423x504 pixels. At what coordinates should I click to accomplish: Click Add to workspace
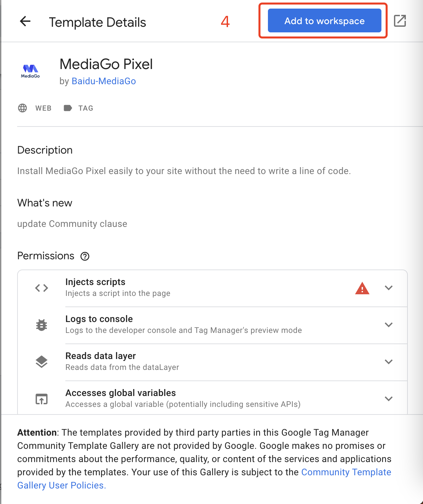pos(324,20)
